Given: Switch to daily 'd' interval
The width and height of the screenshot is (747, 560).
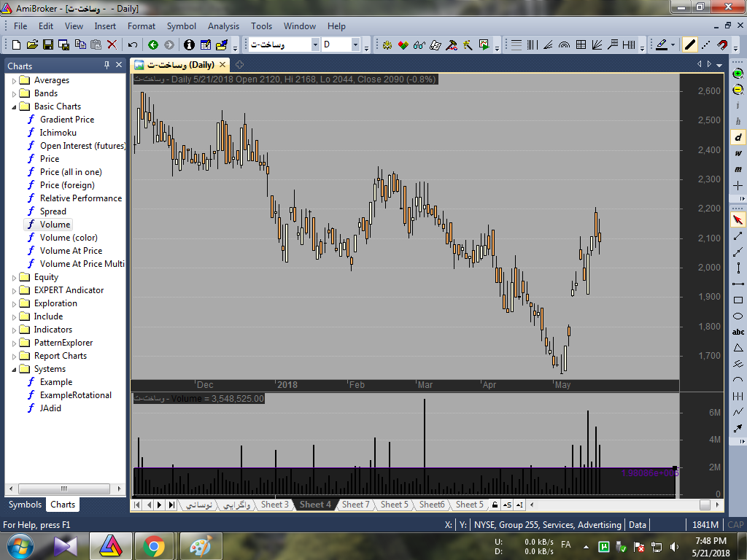Looking at the screenshot, I should pyautogui.click(x=738, y=137).
